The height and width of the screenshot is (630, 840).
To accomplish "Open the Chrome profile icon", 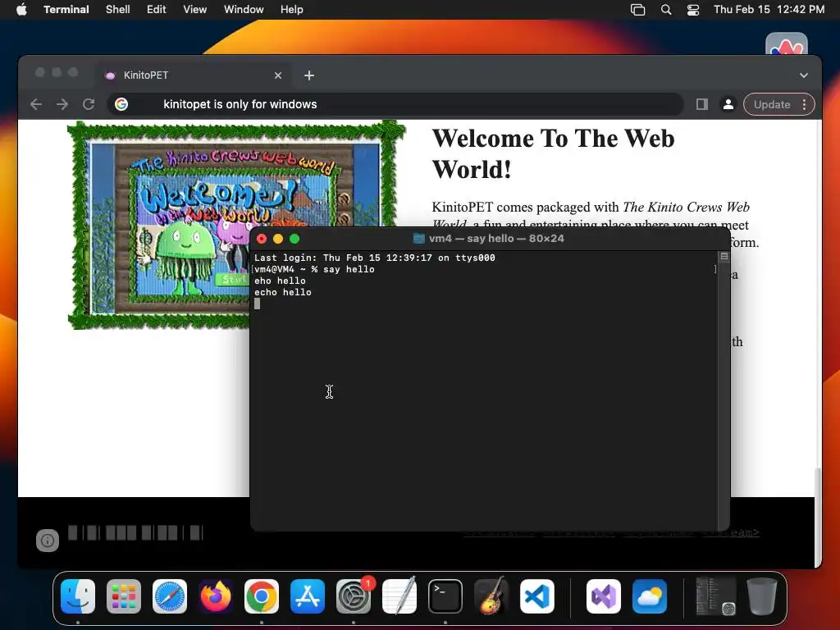I will point(728,104).
